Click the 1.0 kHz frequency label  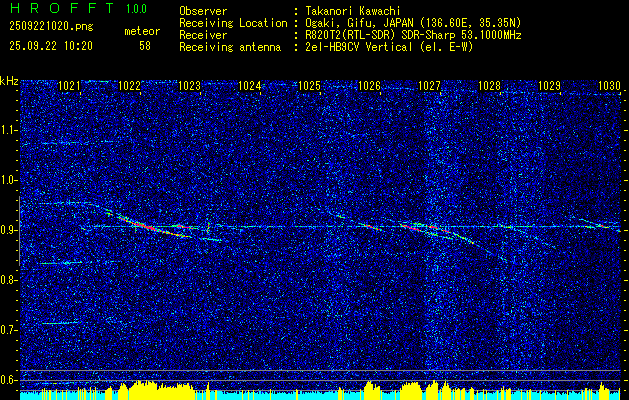click(x=10, y=180)
